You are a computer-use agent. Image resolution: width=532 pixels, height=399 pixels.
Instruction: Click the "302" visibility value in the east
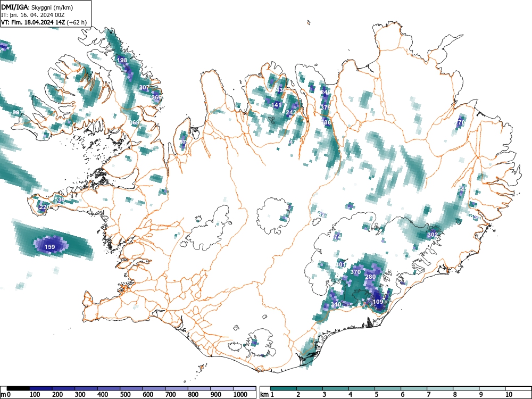pos(433,235)
